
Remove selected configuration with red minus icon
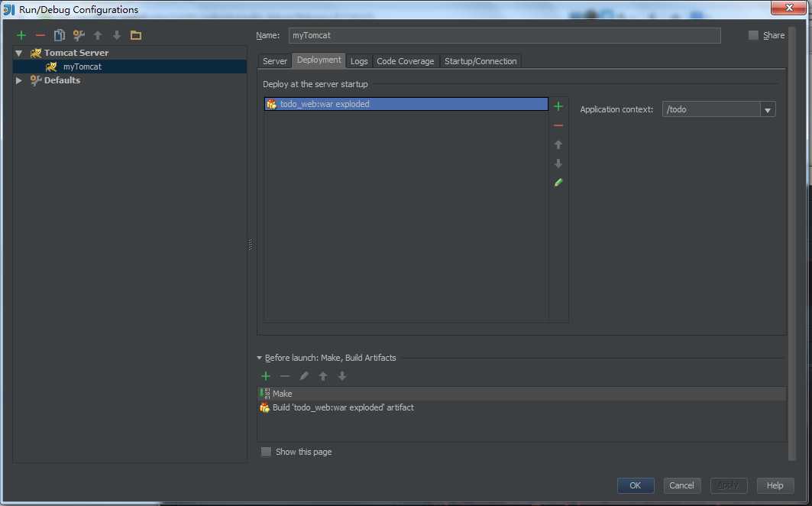pos(40,35)
